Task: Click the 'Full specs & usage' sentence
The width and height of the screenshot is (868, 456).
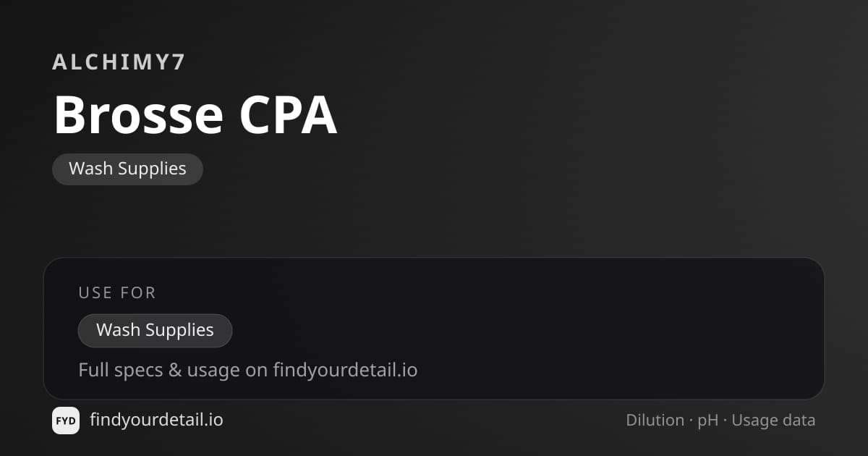Action: [x=248, y=370]
